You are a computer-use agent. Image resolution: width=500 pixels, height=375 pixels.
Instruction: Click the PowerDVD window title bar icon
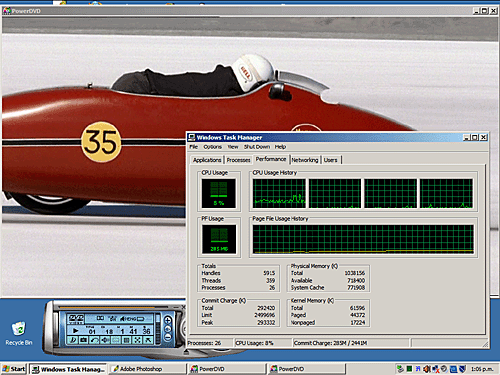point(7,11)
